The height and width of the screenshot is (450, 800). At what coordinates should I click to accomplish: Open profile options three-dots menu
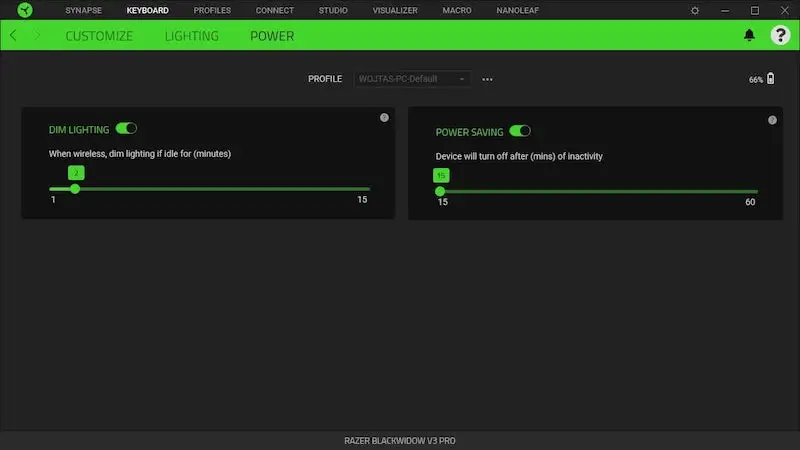click(487, 80)
